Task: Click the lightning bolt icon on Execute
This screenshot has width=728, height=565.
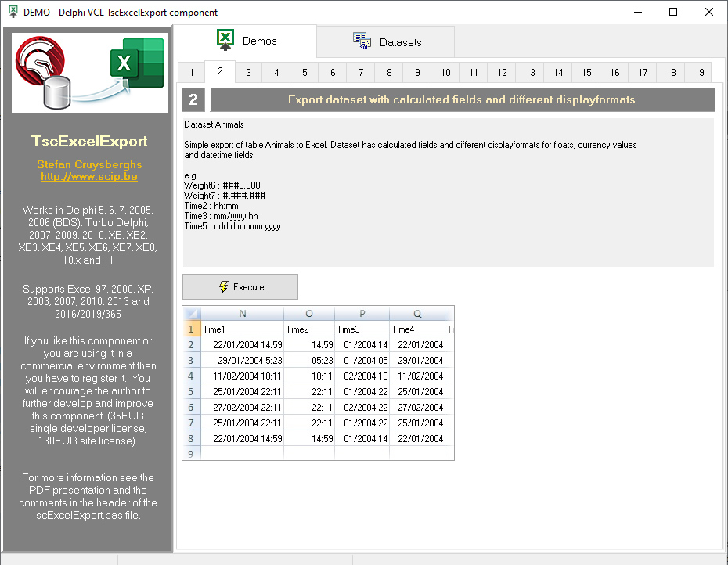Action: click(223, 287)
